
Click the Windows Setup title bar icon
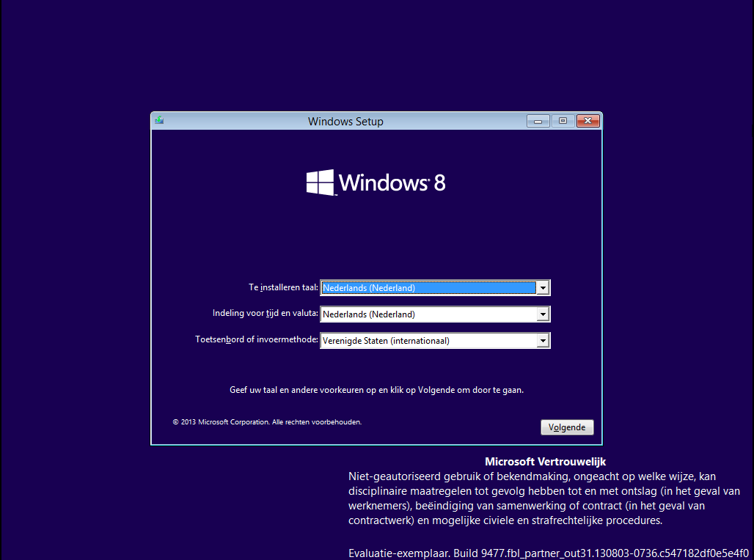tap(159, 120)
